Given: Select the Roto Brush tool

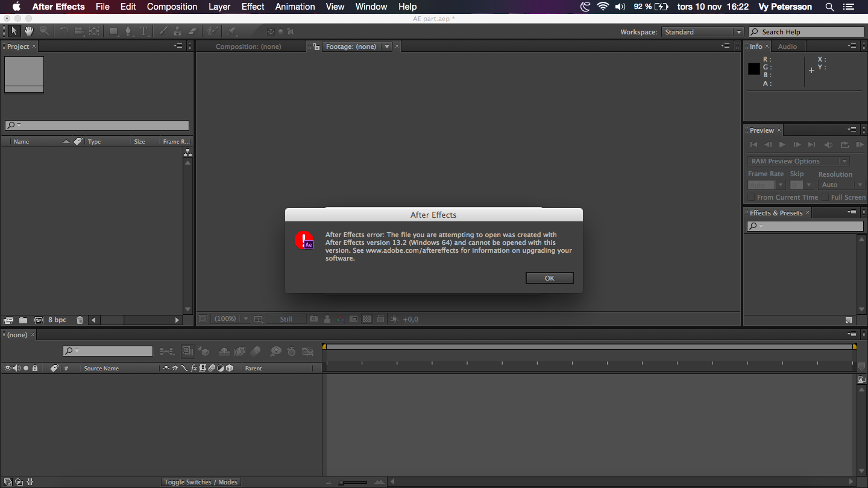Looking at the screenshot, I should click(212, 31).
